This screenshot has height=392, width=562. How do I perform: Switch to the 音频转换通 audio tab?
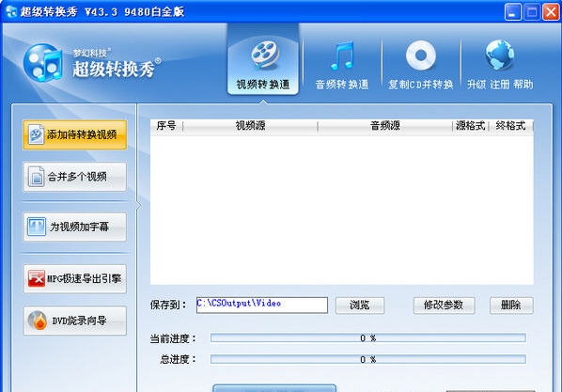click(x=342, y=65)
